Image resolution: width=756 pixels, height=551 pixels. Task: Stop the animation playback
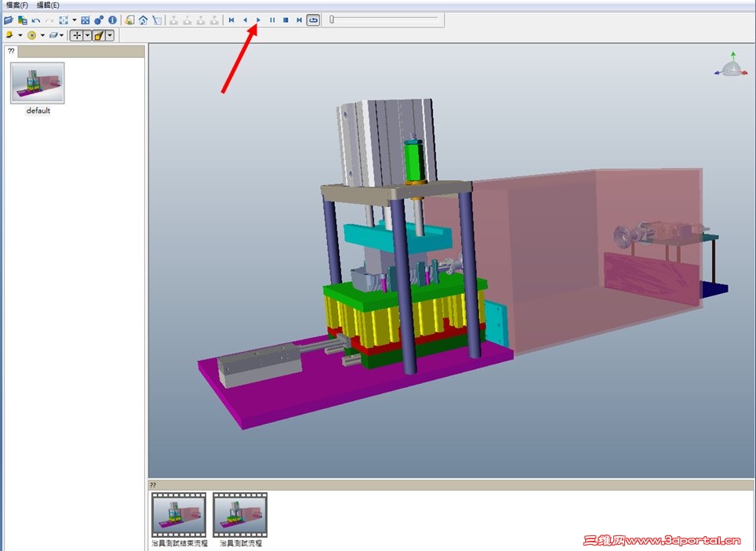[x=285, y=20]
